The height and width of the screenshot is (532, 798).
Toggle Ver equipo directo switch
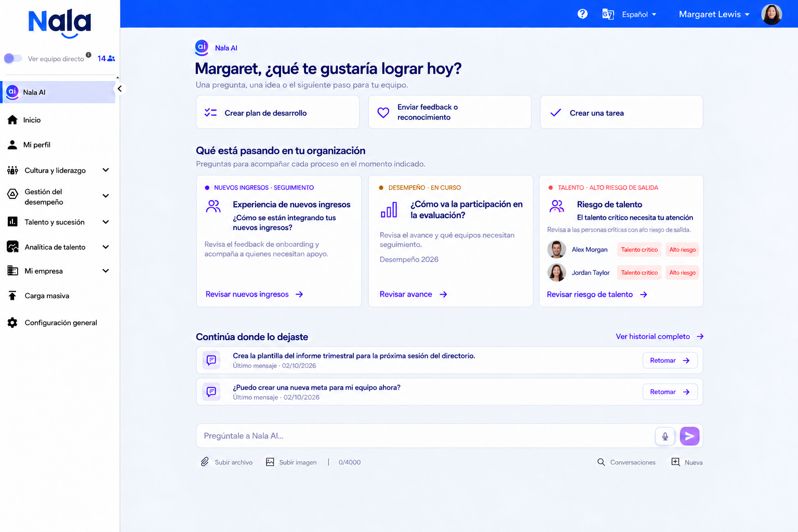pyautogui.click(x=13, y=58)
